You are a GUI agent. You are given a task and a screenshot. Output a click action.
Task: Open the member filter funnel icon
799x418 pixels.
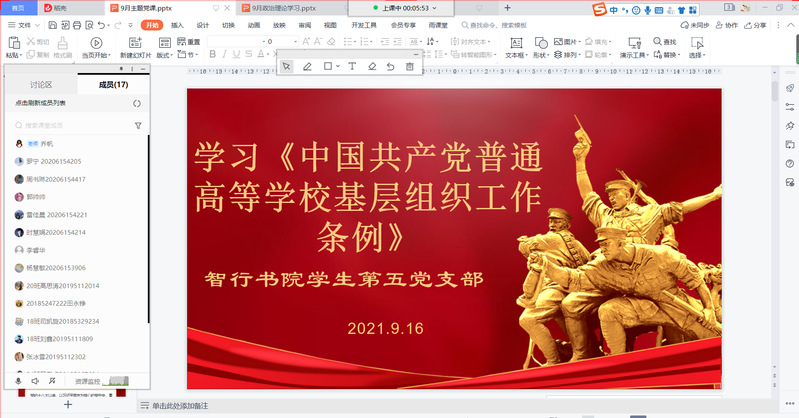pyautogui.click(x=138, y=126)
